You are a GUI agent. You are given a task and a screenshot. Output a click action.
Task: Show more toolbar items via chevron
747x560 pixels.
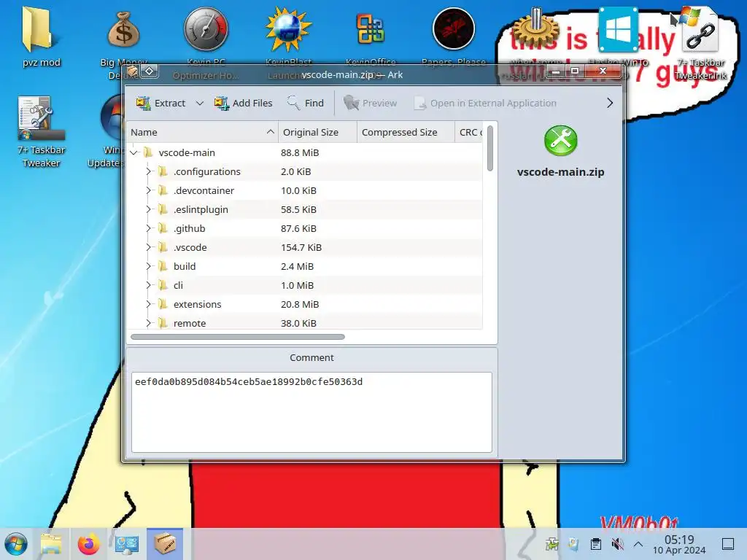pyautogui.click(x=610, y=103)
